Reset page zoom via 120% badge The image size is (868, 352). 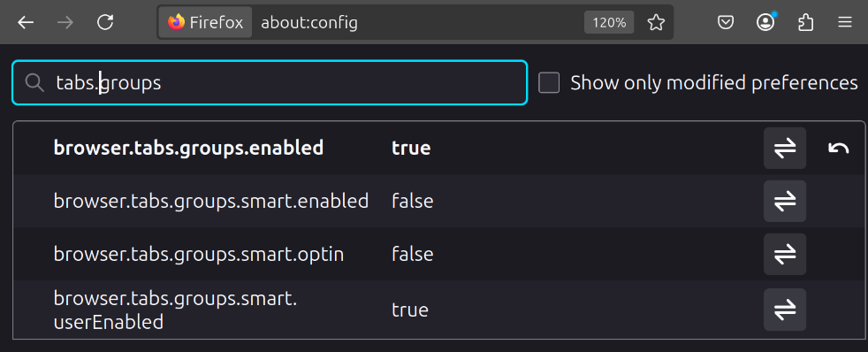pos(609,23)
